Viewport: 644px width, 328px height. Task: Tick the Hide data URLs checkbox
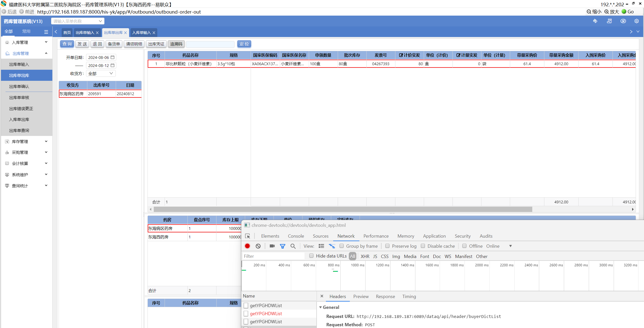311,256
